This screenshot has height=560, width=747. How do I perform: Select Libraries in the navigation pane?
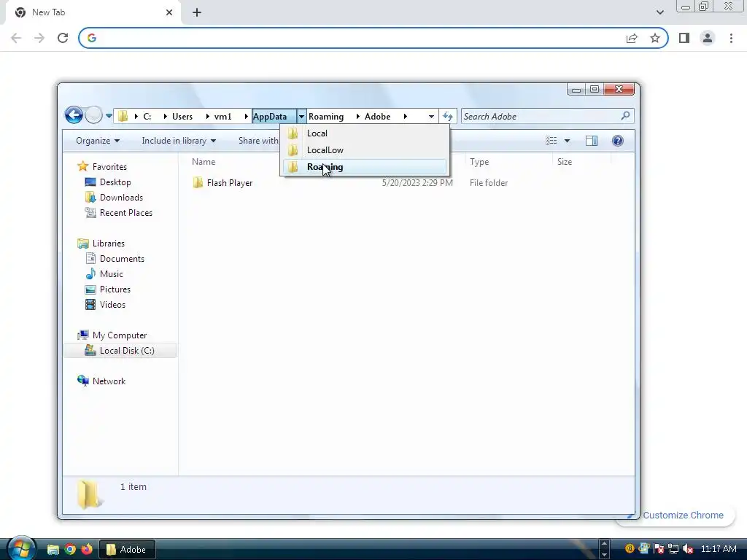[108, 244]
